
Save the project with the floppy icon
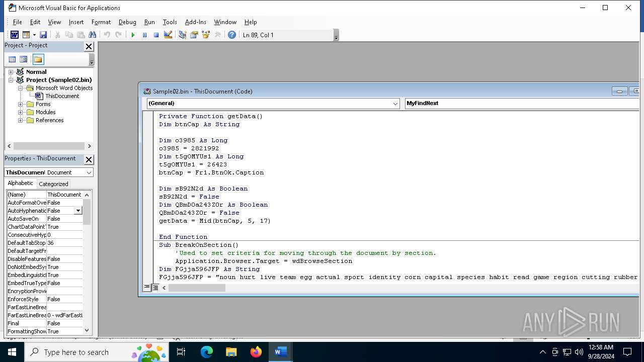click(43, 35)
